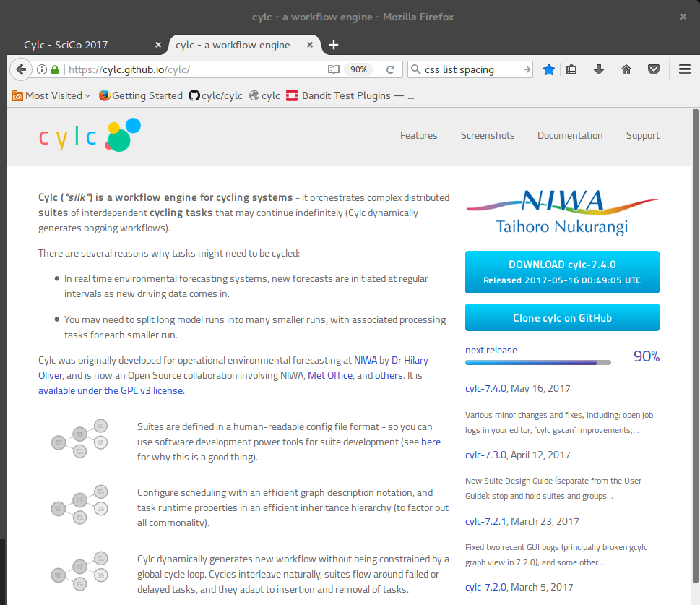Open the 'next release' link
Screen dimensions: 700x605
point(491,351)
